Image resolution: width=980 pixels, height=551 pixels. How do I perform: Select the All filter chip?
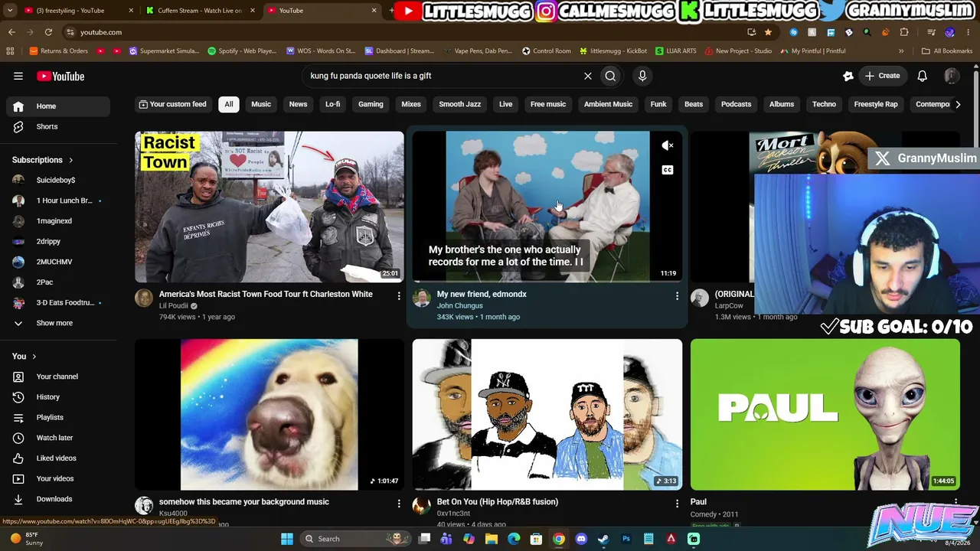click(x=229, y=104)
